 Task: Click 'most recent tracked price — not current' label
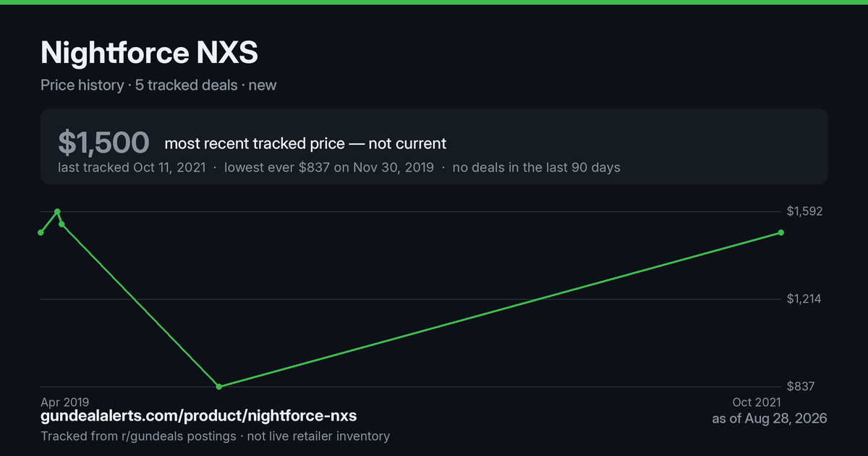click(x=305, y=143)
